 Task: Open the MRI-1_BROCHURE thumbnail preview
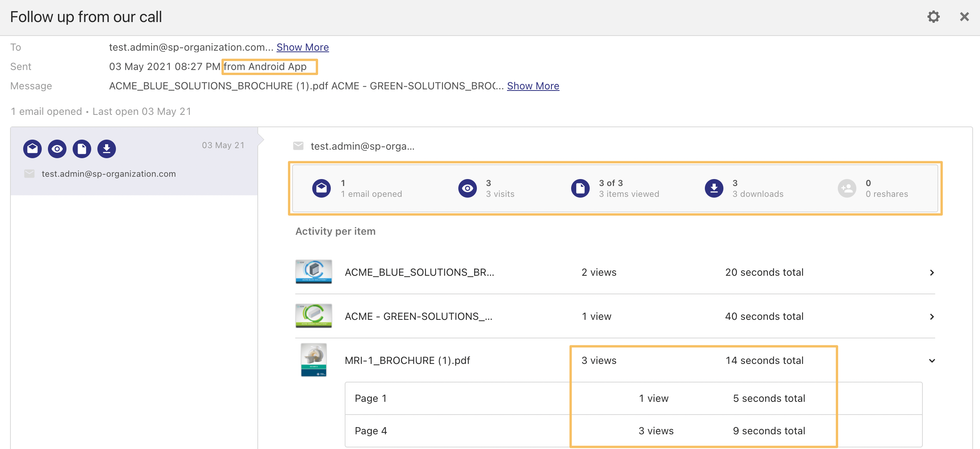pos(313,360)
